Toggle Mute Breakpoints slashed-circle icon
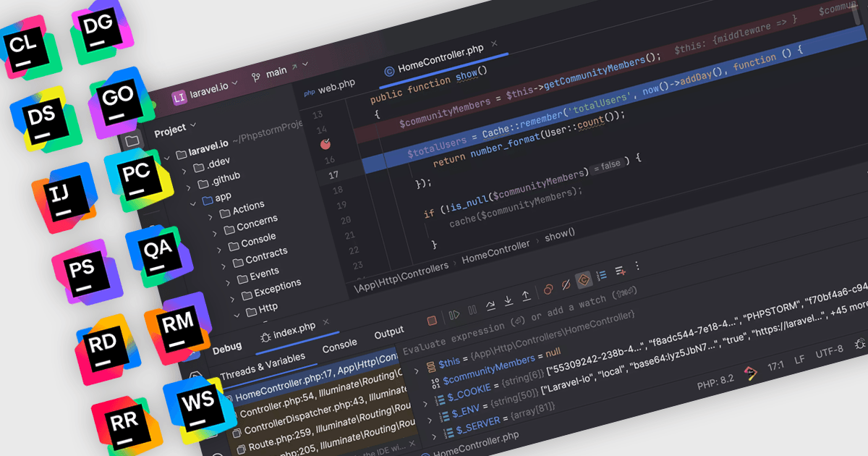This screenshot has width=868, height=456. (x=566, y=284)
